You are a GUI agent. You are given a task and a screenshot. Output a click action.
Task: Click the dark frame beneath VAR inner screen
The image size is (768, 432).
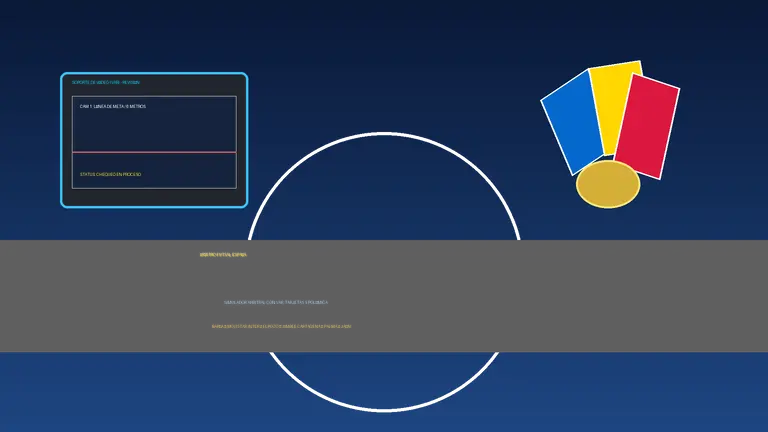[154, 197]
